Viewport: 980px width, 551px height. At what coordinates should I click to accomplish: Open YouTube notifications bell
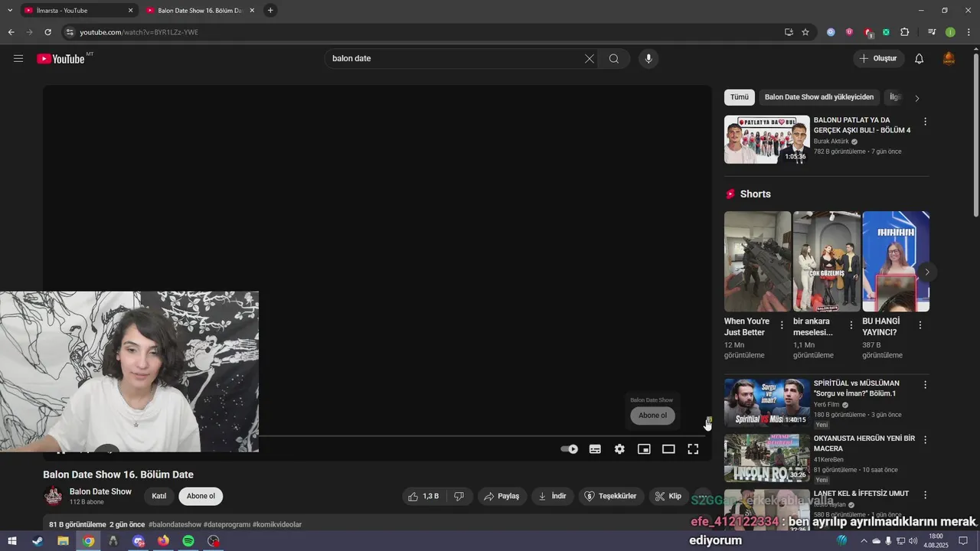[x=920, y=59]
